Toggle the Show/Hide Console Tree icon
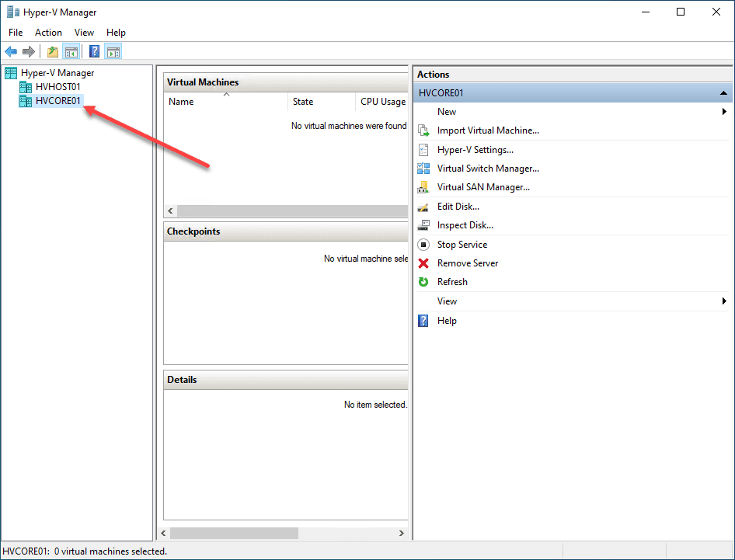 click(71, 51)
